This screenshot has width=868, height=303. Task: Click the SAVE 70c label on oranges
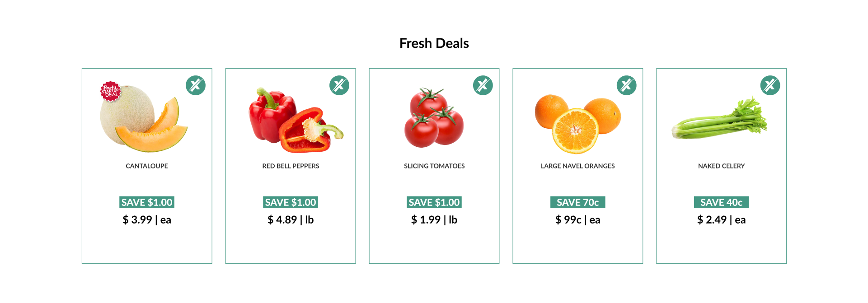pyautogui.click(x=578, y=202)
